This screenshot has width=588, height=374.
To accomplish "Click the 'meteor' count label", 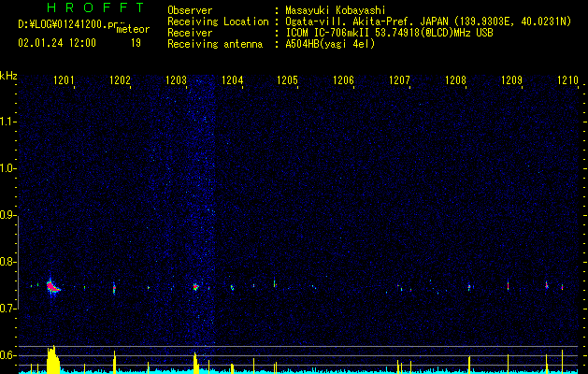I will coord(133,29).
